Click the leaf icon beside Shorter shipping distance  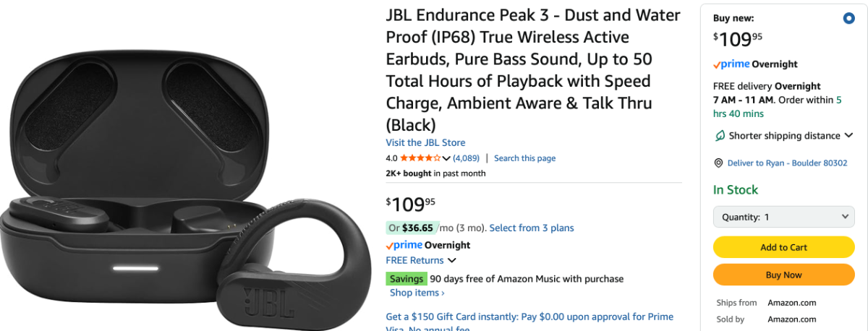tap(720, 136)
